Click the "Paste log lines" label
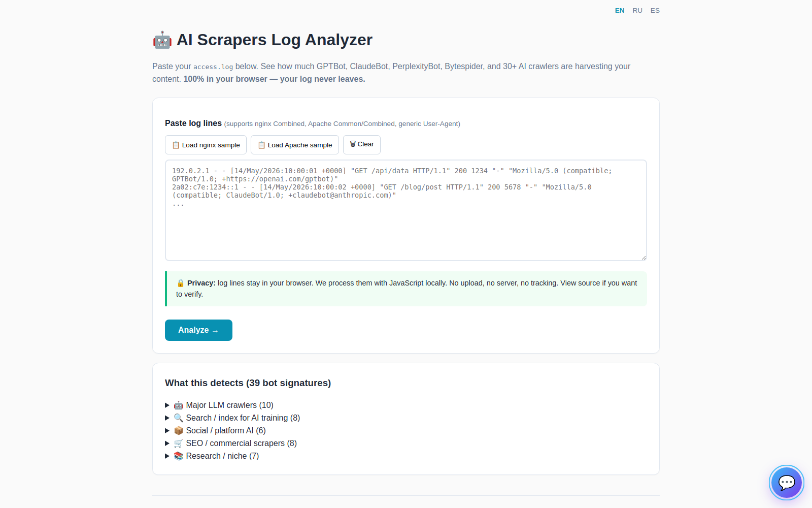The height and width of the screenshot is (508, 812). [x=193, y=123]
